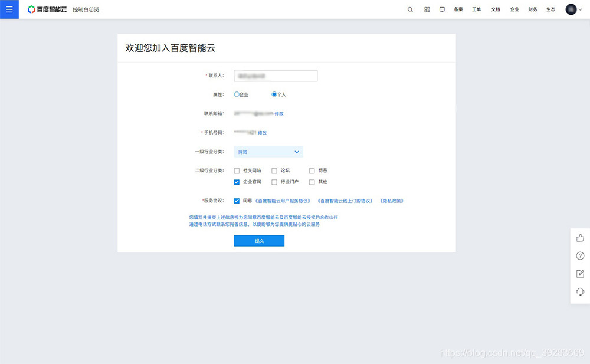Open the 备案 menu
The width and height of the screenshot is (590, 364).
[x=458, y=10]
